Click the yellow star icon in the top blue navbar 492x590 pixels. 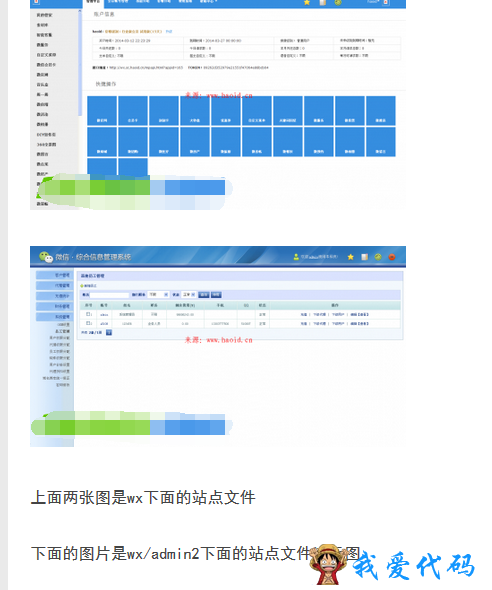(x=307, y=2)
